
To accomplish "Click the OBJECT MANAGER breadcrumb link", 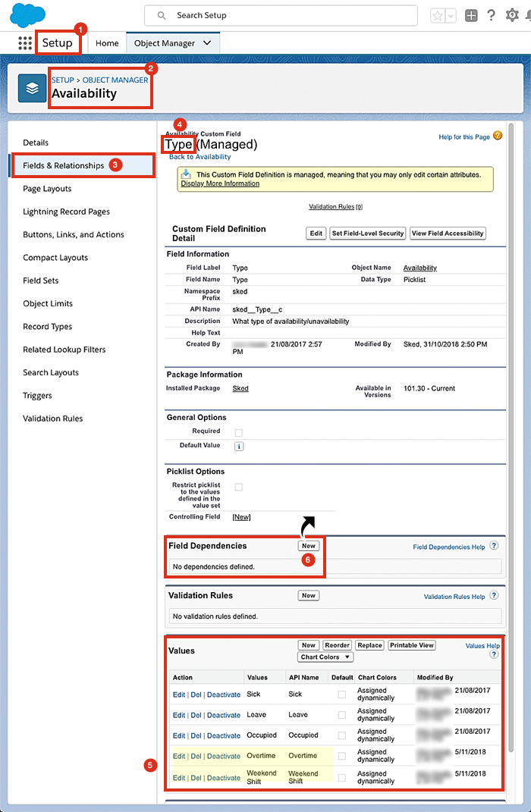I will 115,80.
